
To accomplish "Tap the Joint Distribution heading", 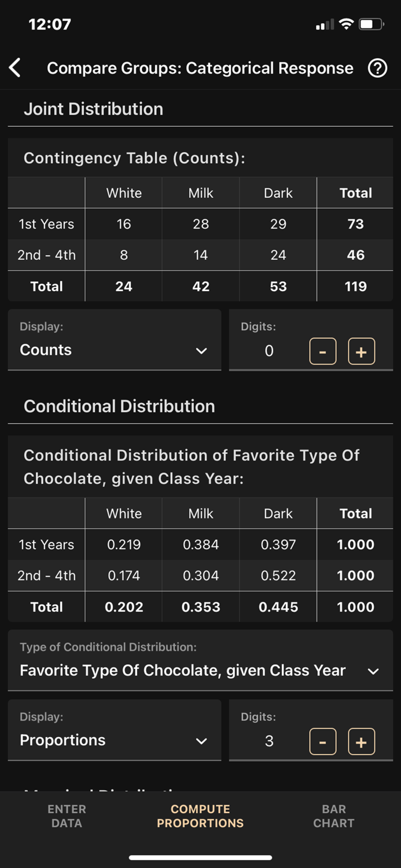I will click(93, 109).
